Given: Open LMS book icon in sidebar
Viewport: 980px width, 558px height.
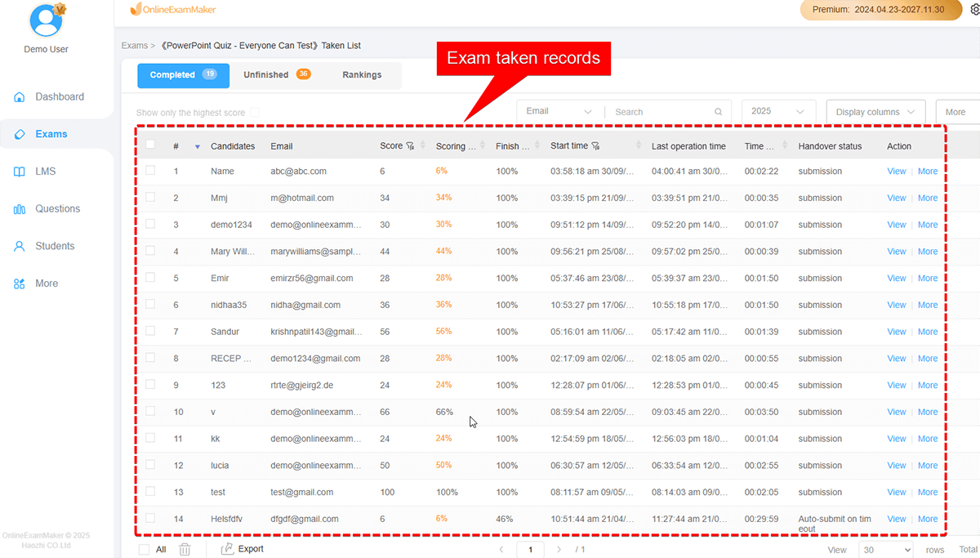Looking at the screenshot, I should point(20,172).
